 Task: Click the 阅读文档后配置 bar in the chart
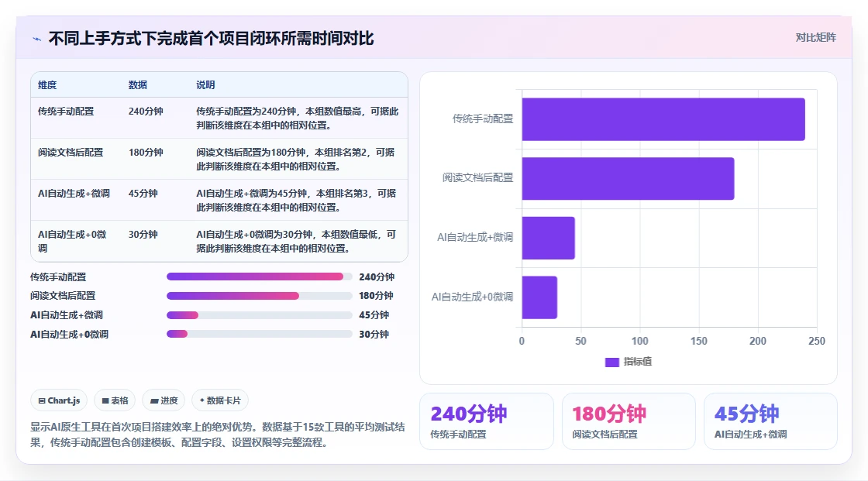point(628,178)
